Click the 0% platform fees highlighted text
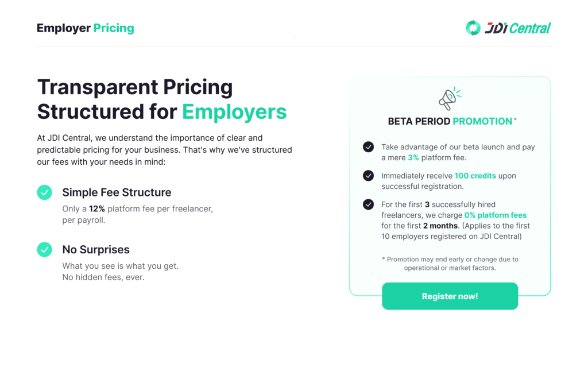 [495, 215]
